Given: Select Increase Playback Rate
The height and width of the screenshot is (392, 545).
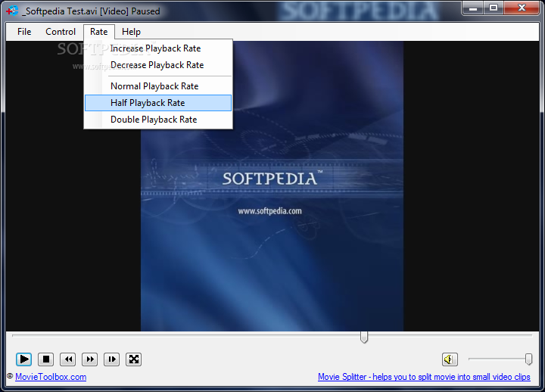Looking at the screenshot, I should point(158,48).
